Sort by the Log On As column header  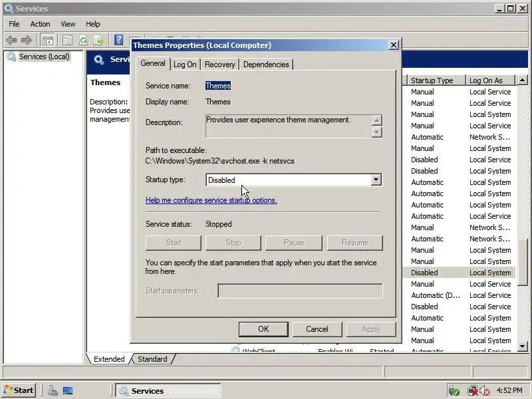(490, 80)
